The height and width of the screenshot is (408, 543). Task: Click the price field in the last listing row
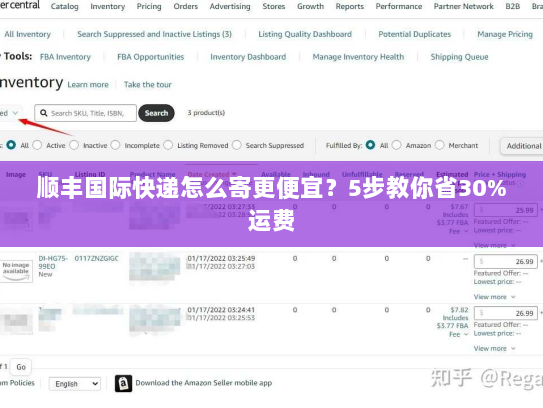pyautogui.click(x=506, y=313)
